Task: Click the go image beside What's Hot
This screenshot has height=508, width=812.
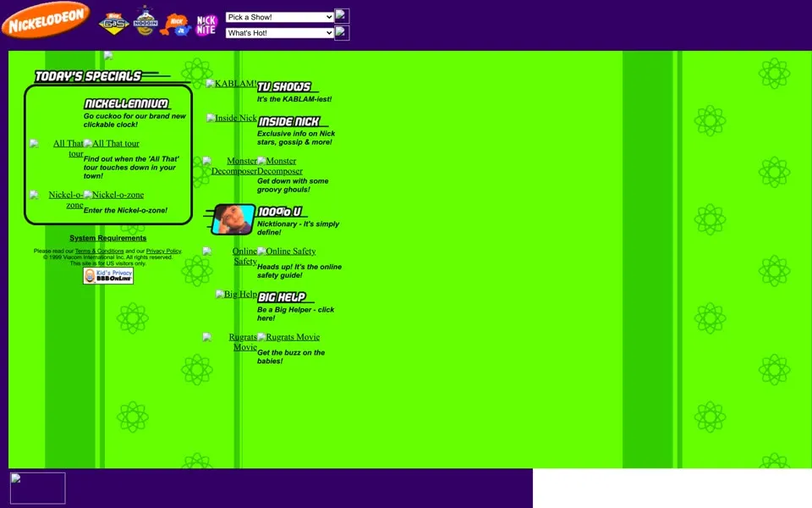Action: [342, 33]
